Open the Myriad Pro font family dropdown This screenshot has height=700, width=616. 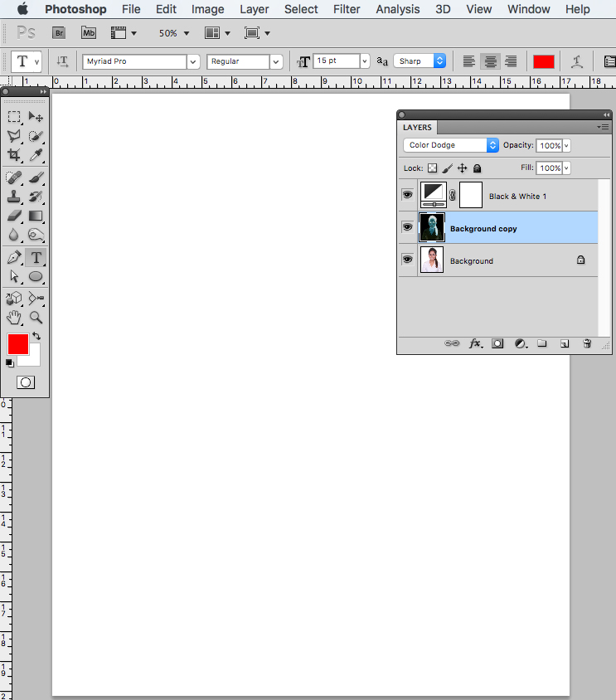[x=193, y=61]
